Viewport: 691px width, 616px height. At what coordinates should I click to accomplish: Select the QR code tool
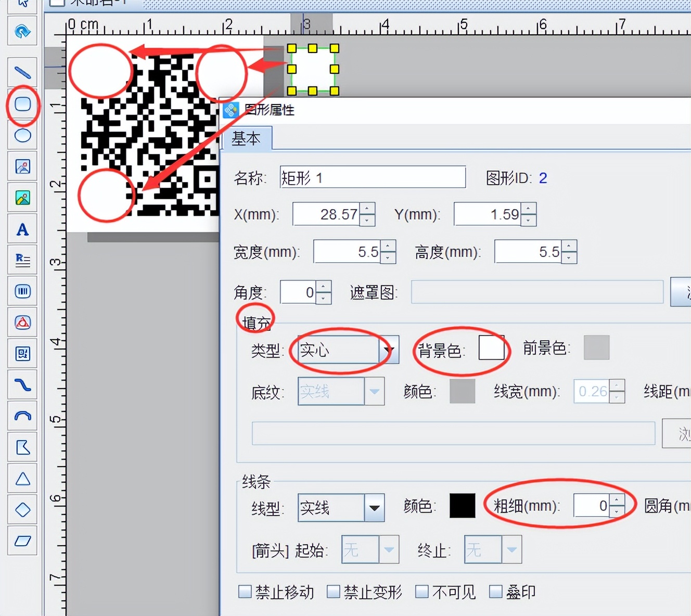22,354
